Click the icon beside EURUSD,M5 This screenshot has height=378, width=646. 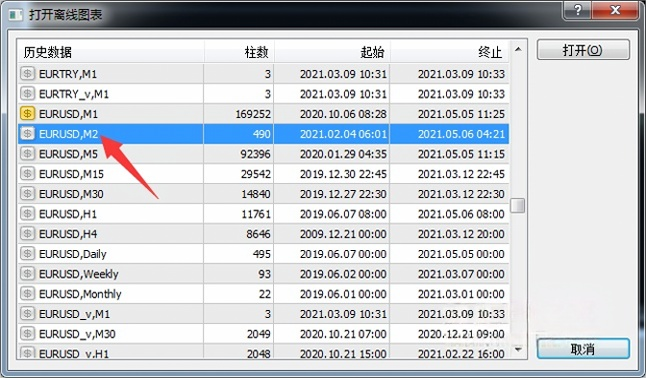[x=28, y=154]
